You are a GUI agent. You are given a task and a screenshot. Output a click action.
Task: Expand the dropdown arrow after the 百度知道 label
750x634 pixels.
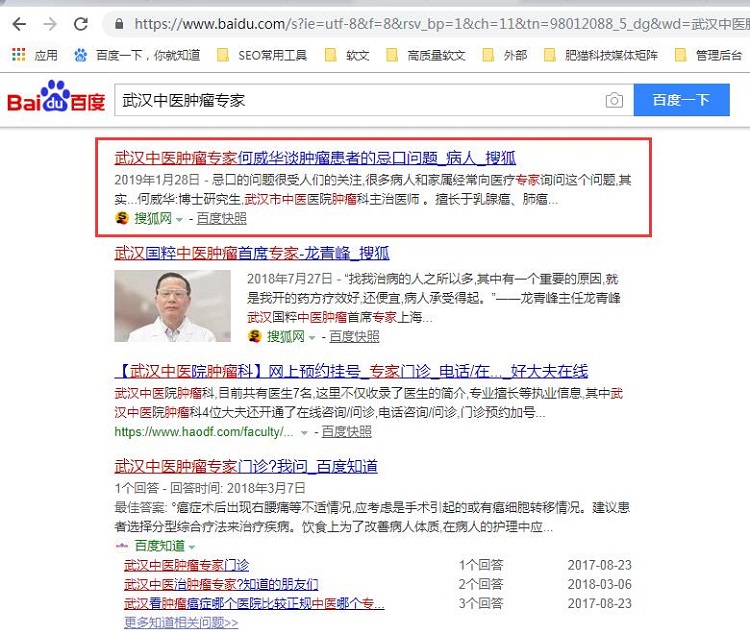[x=192, y=546]
